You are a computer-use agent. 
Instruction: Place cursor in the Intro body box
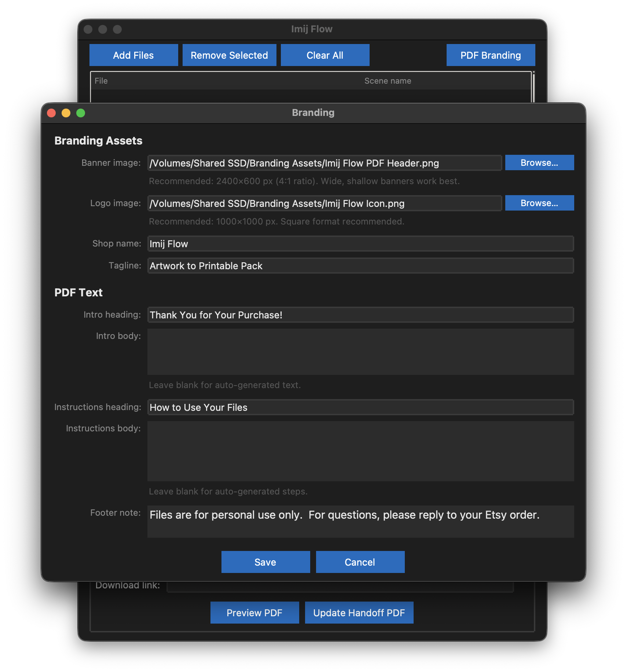click(360, 351)
